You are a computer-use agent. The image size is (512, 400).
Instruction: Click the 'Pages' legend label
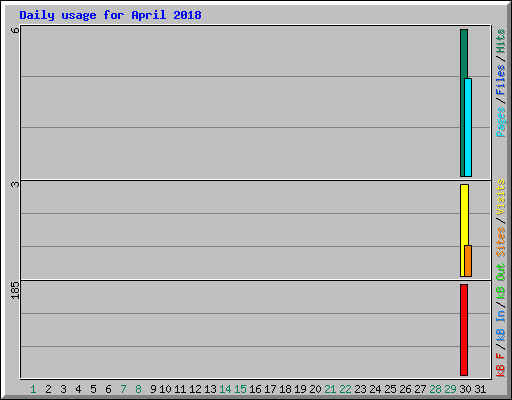[x=501, y=122]
